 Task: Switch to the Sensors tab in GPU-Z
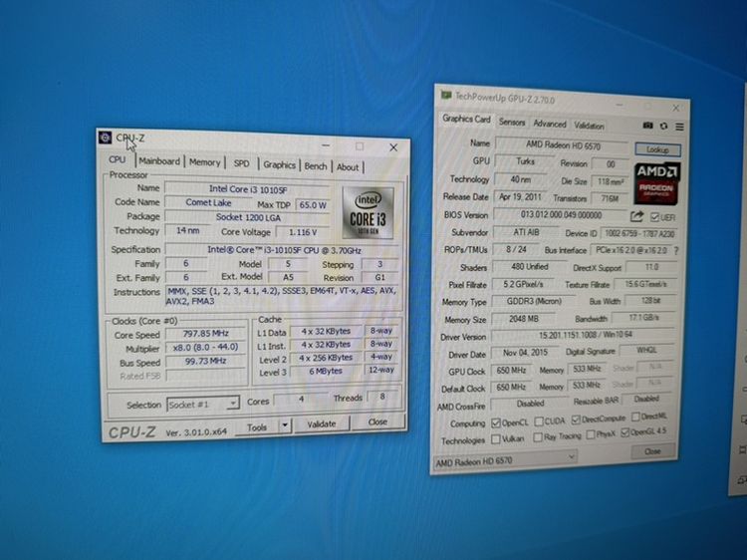[x=512, y=122]
